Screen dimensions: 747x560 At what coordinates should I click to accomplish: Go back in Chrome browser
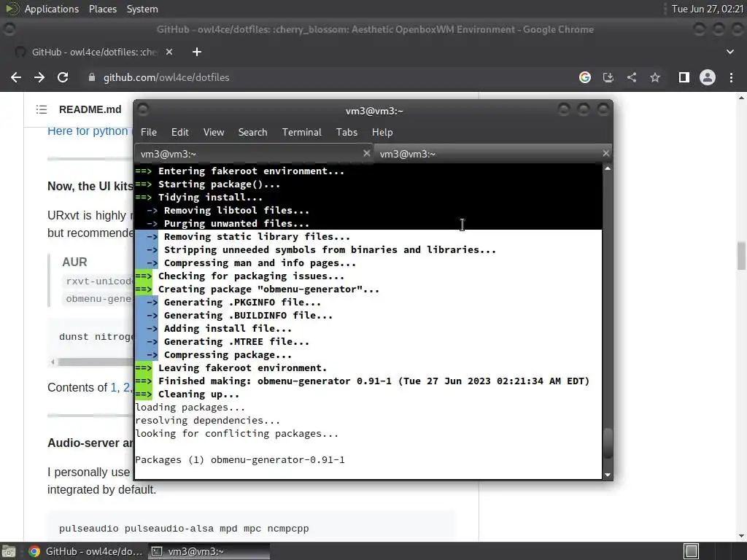pos(16,77)
